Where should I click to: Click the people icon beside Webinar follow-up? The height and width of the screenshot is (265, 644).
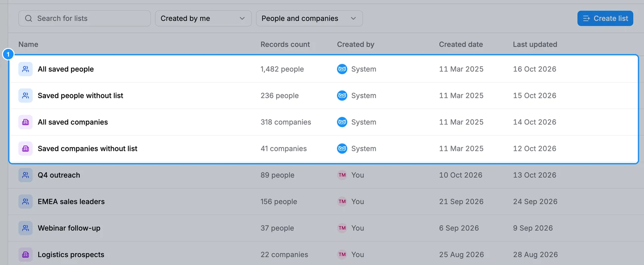25,228
